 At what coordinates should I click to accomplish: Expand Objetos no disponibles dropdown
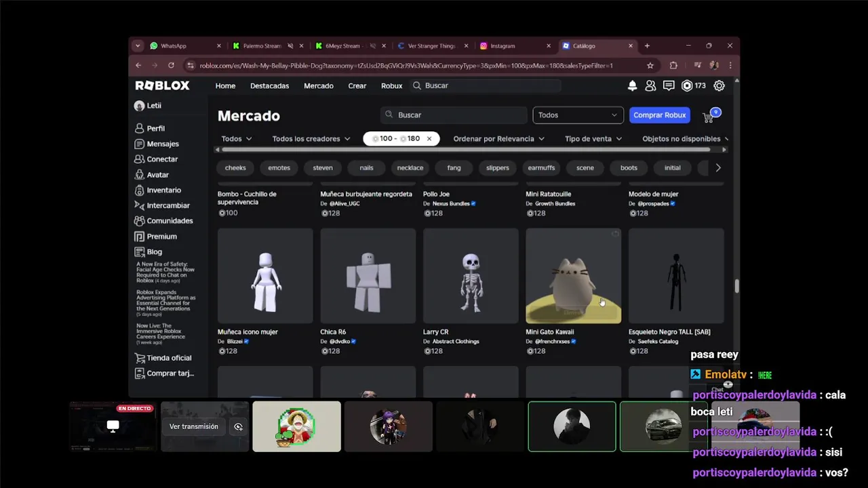pyautogui.click(x=685, y=139)
